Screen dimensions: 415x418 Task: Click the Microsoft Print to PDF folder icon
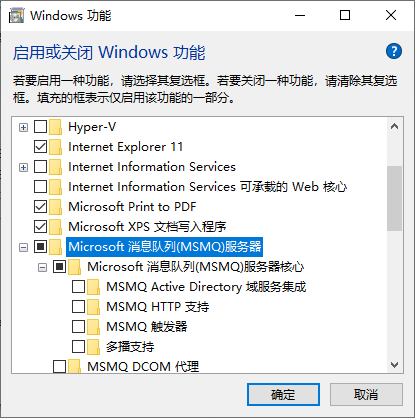click(55, 207)
